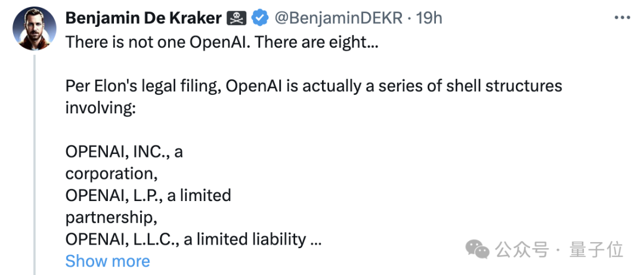Viewport: 644px width, 275px height.
Task: Open the Benjamin De Kraker display name
Action: tap(143, 18)
